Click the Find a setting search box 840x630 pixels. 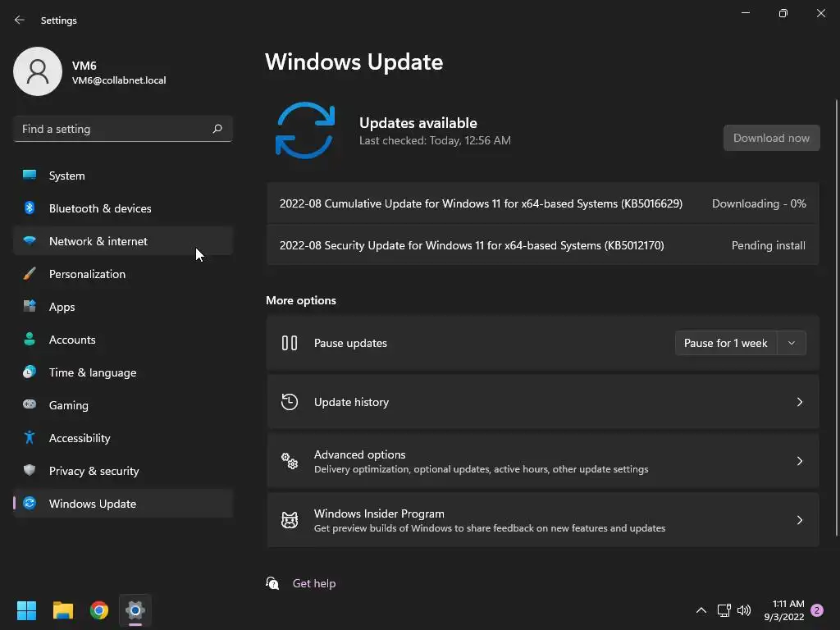tap(123, 129)
